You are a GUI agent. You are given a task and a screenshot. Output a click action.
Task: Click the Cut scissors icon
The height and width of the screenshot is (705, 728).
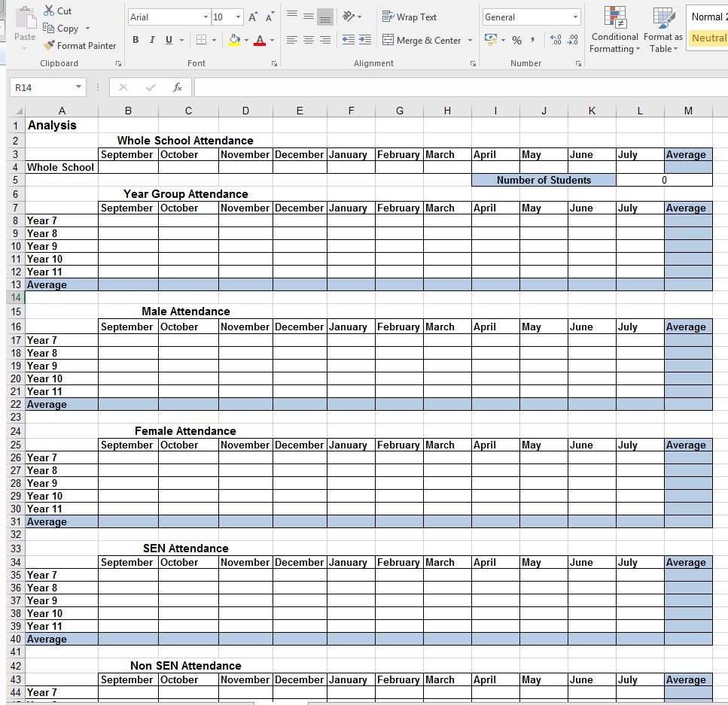(49, 11)
